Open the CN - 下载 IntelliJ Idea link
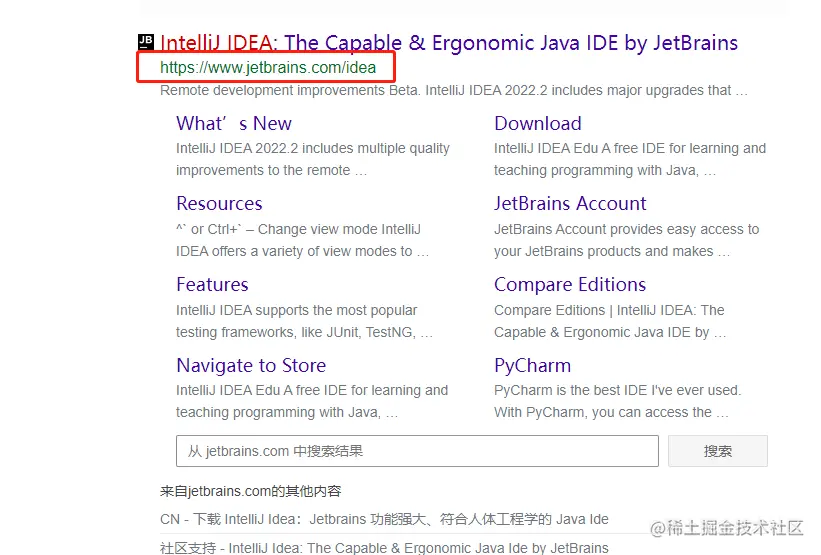821x555 pixels. point(384,519)
